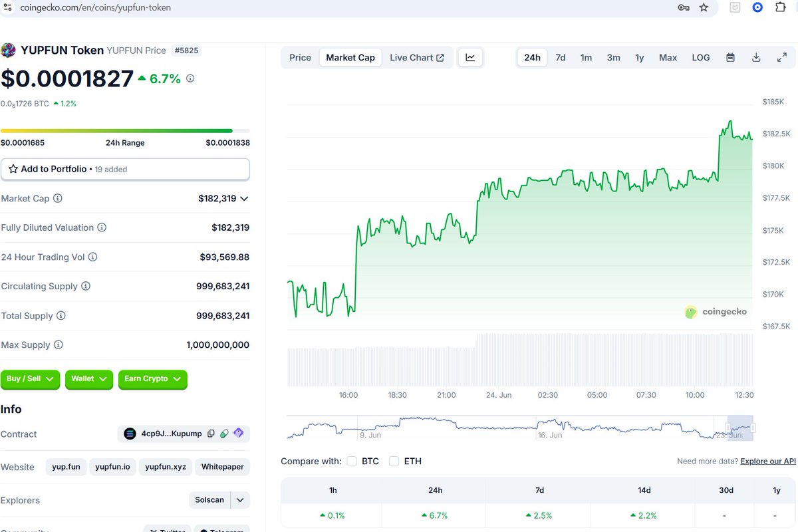This screenshot has height=532, width=798.
Task: Open the saved password key icon
Action: (684, 7)
